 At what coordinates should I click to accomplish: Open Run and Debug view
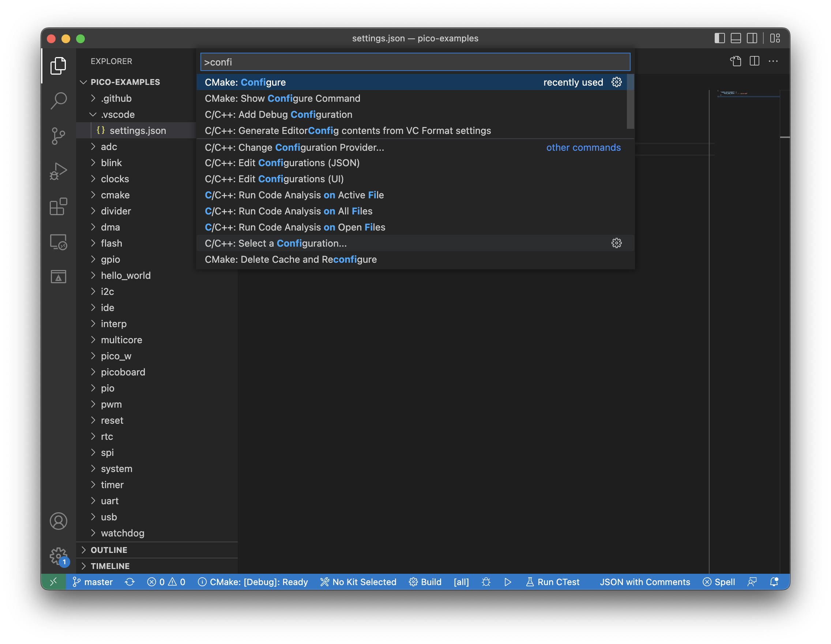coord(58,171)
